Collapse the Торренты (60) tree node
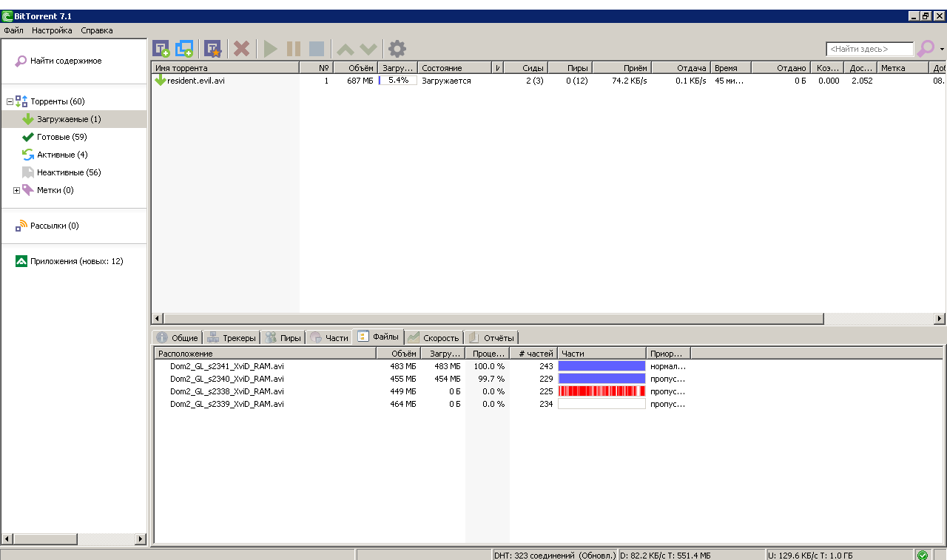Viewport: 947px width, 560px height. (9, 101)
